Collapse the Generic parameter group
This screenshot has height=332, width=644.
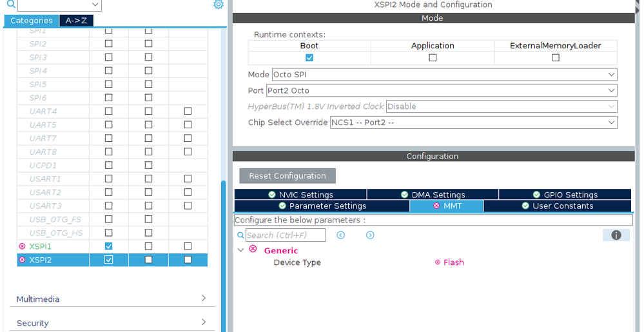(x=240, y=250)
